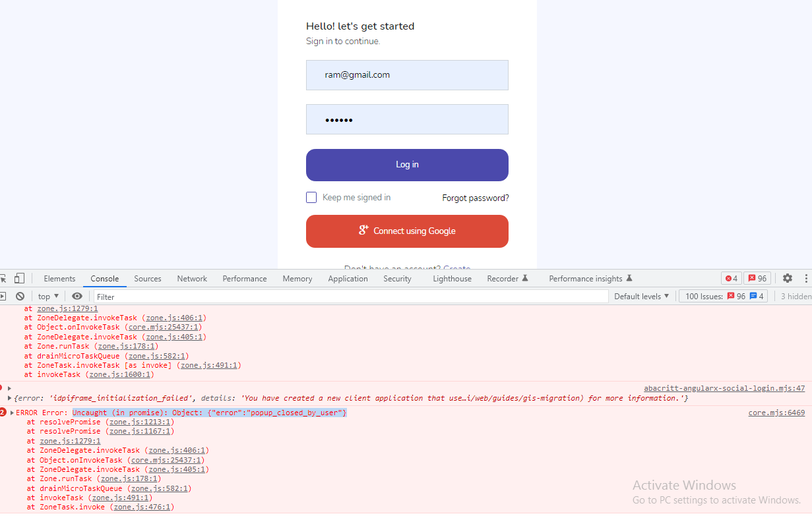Open the Default levels dropdown
This screenshot has height=518, width=812.
click(x=642, y=297)
